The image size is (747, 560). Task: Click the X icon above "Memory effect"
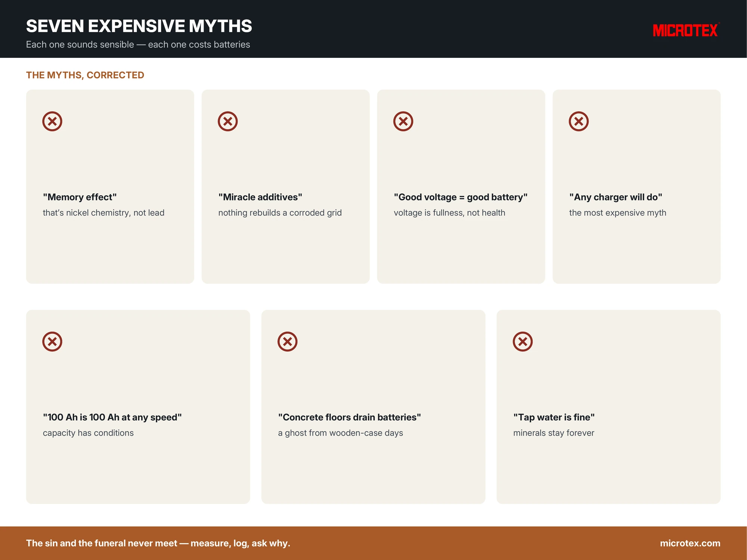[x=52, y=121]
